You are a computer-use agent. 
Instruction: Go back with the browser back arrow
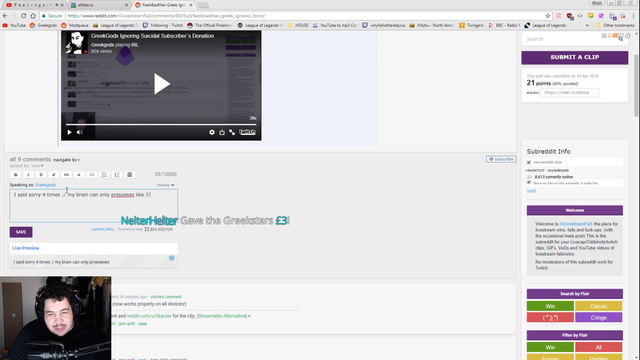pos(5,16)
